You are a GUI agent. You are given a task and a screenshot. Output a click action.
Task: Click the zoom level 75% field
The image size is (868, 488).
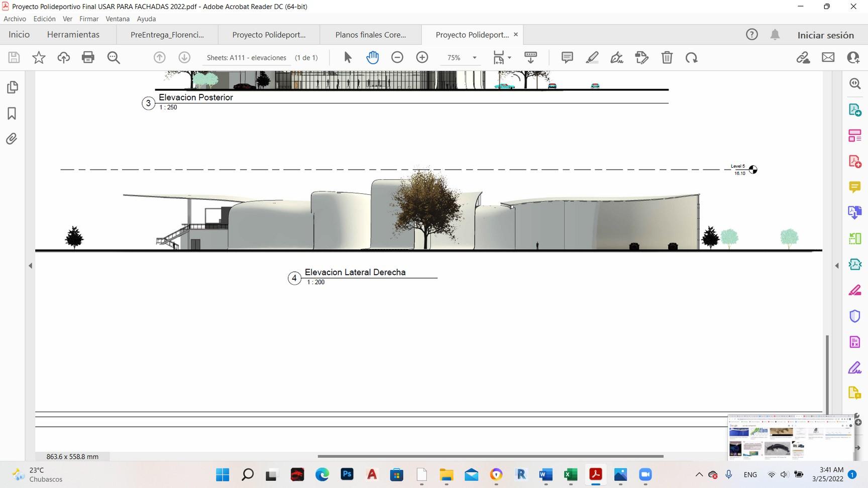(454, 58)
